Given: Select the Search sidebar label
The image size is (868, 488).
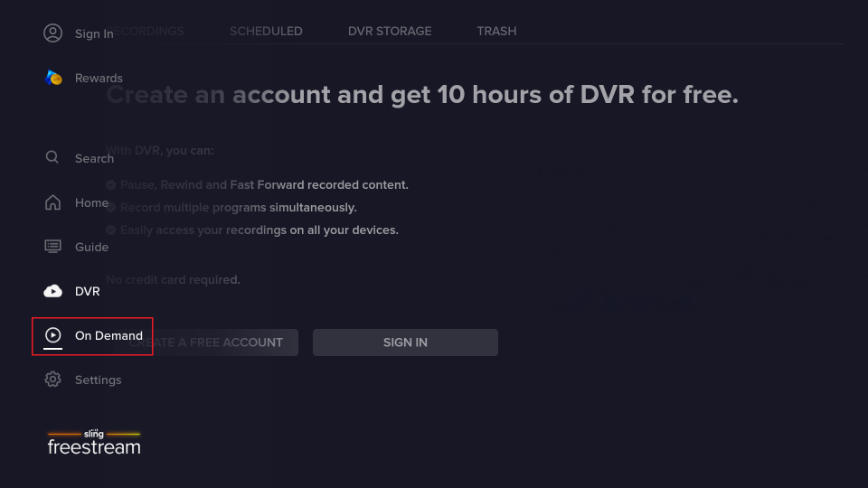Looking at the screenshot, I should pos(94,158).
